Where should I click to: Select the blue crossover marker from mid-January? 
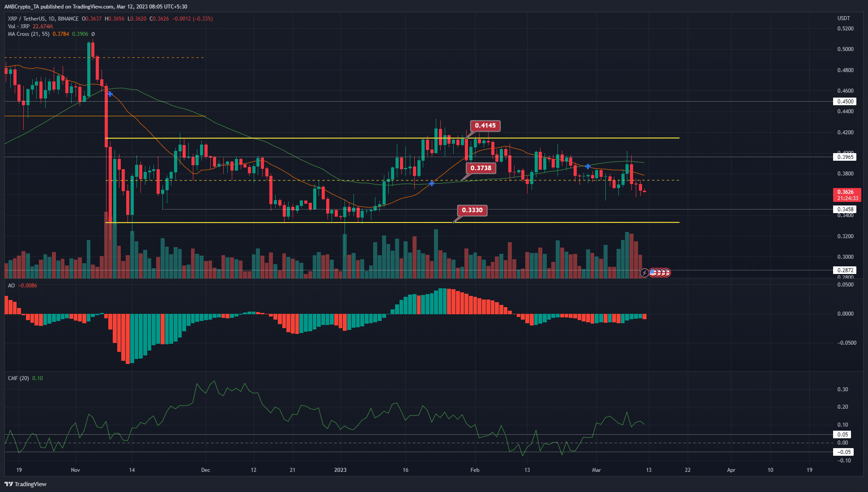pyautogui.click(x=431, y=184)
